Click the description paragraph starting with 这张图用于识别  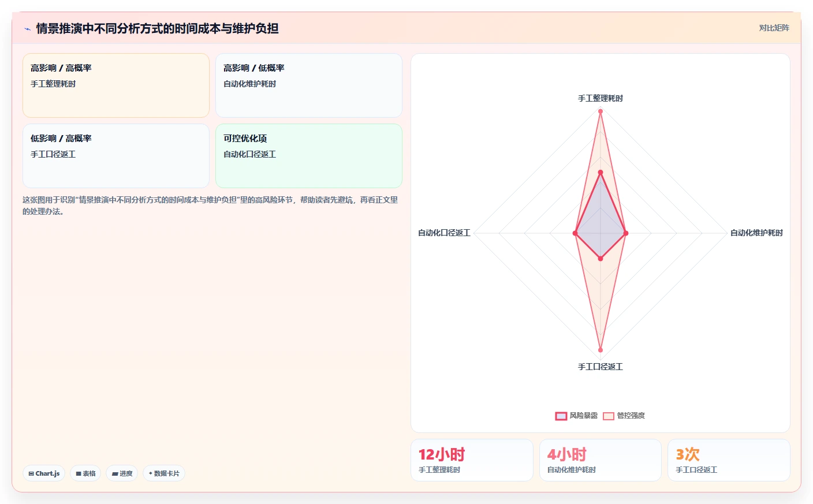point(210,206)
